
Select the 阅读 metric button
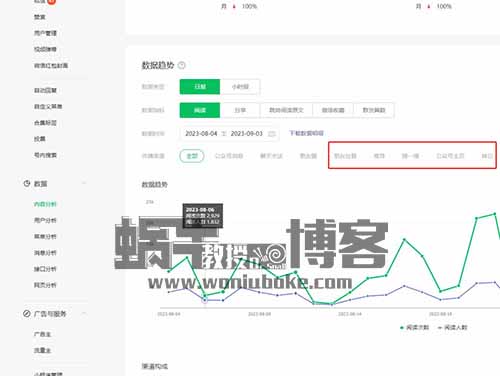coord(200,110)
